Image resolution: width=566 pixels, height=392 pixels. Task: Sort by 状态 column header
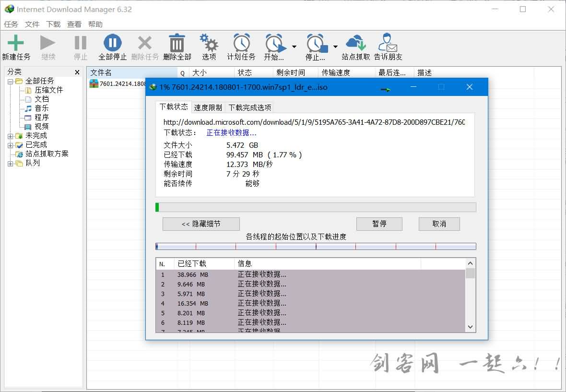(254, 72)
